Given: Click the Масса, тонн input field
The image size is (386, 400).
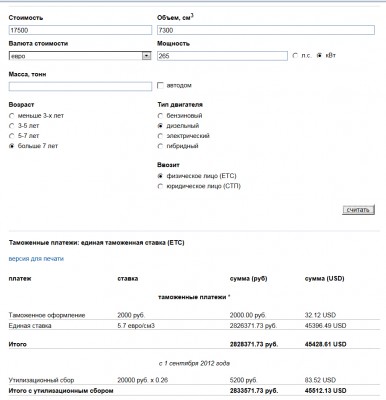Looking at the screenshot, I should tap(80, 87).
